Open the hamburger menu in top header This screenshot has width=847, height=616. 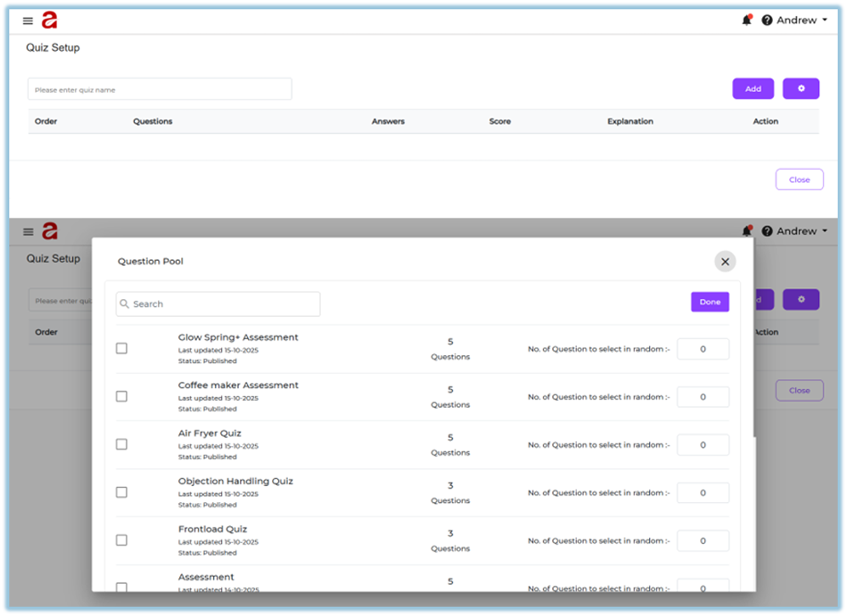tap(28, 21)
